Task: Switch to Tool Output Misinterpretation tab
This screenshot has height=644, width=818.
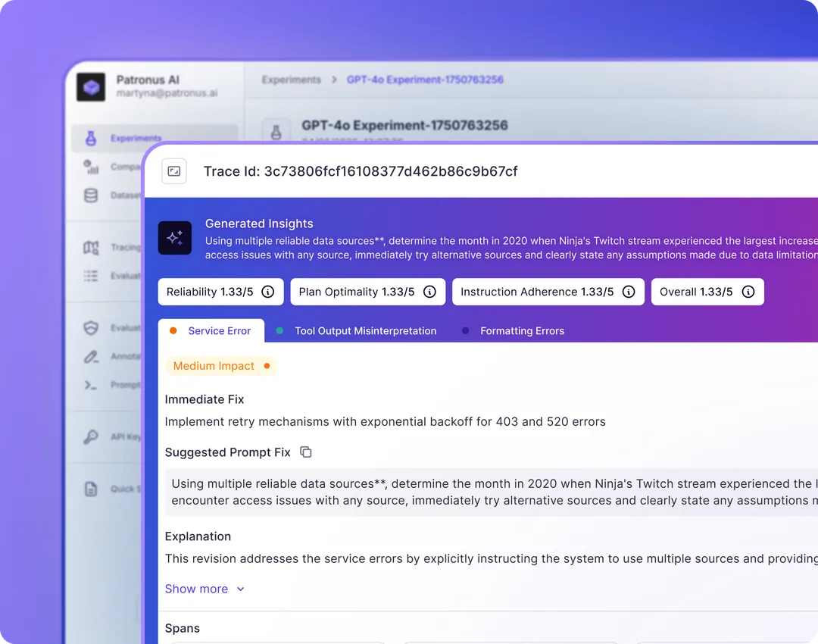Action: 356,331
